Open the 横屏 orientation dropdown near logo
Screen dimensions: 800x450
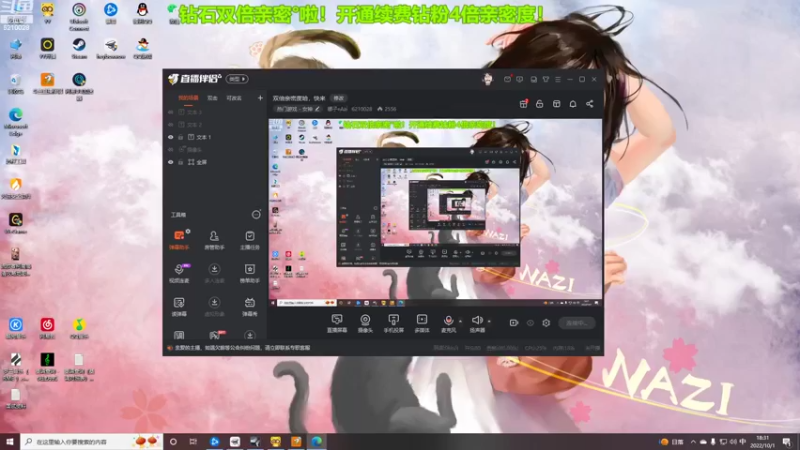click(x=237, y=79)
